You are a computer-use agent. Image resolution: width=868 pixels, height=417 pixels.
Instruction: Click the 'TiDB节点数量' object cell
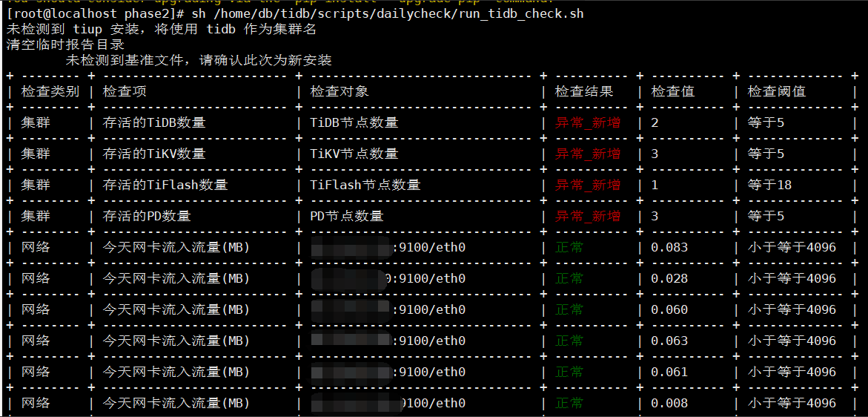pyautogui.click(x=354, y=122)
